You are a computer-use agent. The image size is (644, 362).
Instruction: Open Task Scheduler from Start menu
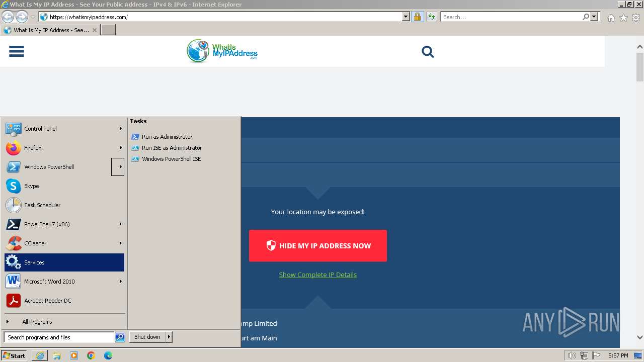click(64, 205)
